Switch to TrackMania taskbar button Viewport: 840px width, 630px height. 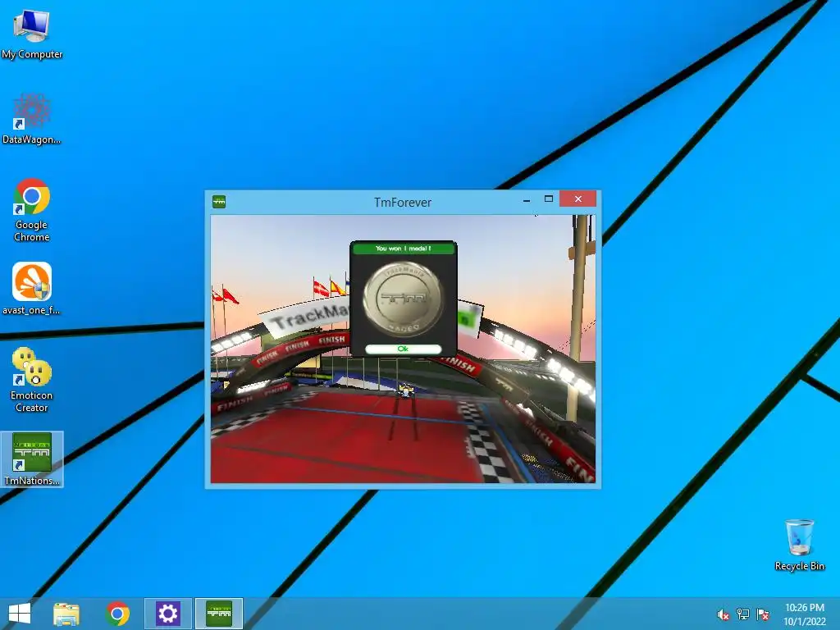(219, 614)
